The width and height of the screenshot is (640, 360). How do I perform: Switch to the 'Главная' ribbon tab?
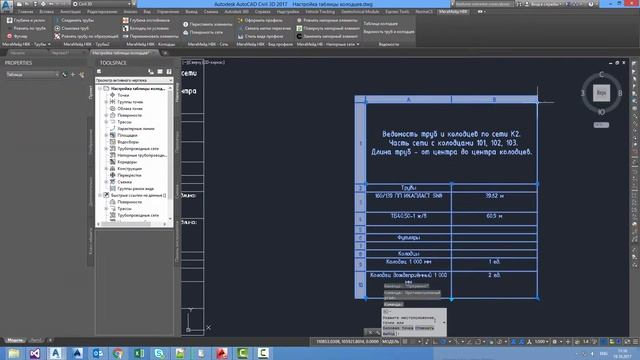coord(25,12)
